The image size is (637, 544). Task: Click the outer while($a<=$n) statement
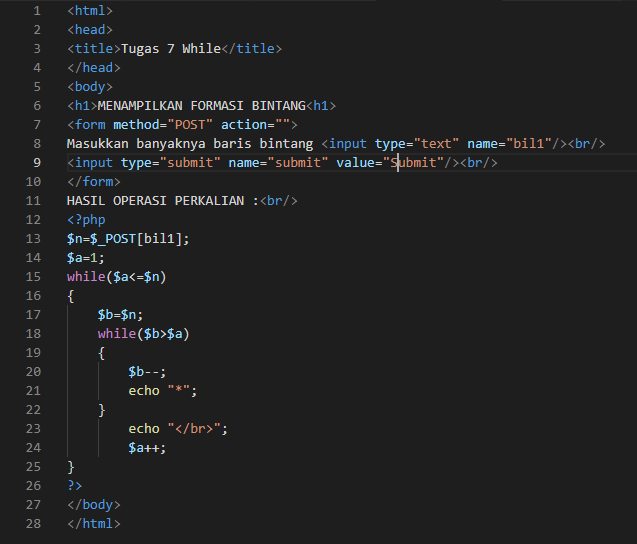[117, 277]
